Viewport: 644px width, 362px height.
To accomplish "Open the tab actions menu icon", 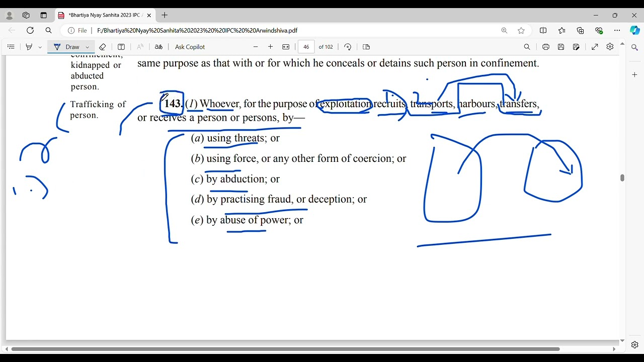I will [44, 15].
